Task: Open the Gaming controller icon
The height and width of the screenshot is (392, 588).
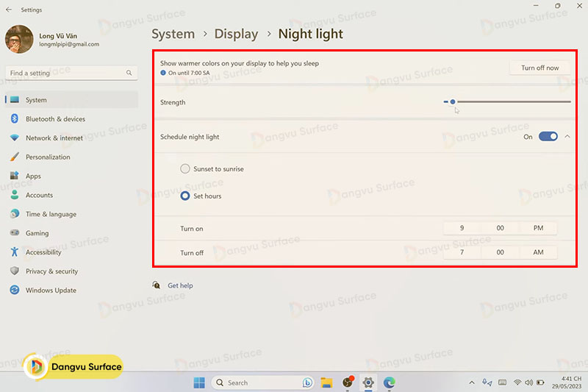Action: pyautogui.click(x=14, y=233)
